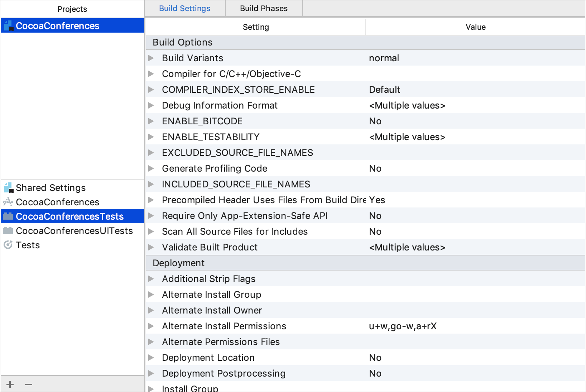
Task: Expand the Debug Information Format row
Action: click(151, 105)
